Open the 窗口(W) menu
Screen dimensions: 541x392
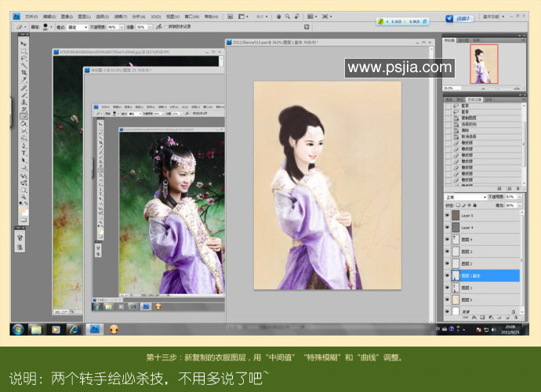tap(192, 16)
